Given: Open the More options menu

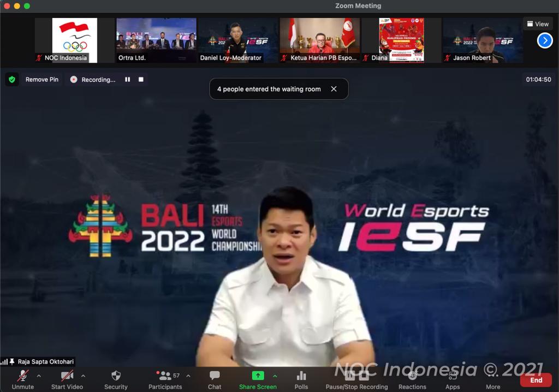Looking at the screenshot, I should click(x=493, y=379).
